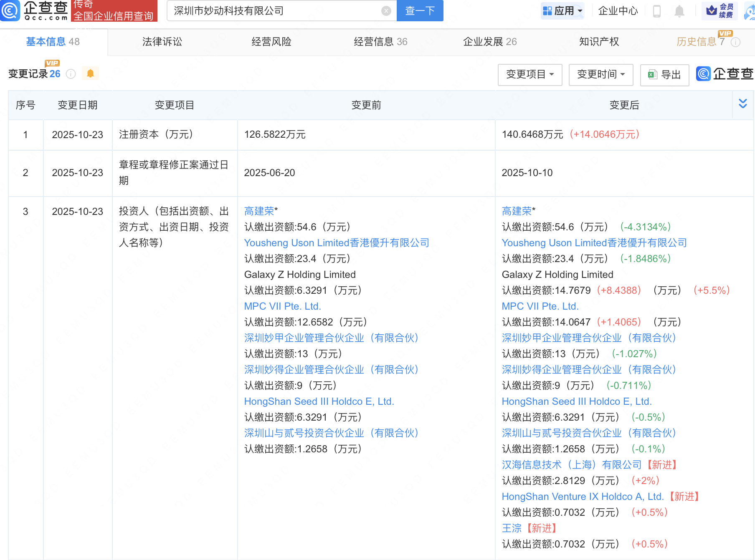Viewport: 755px width, 560px height.
Task: Open 企业中心 in the header
Action: [618, 11]
